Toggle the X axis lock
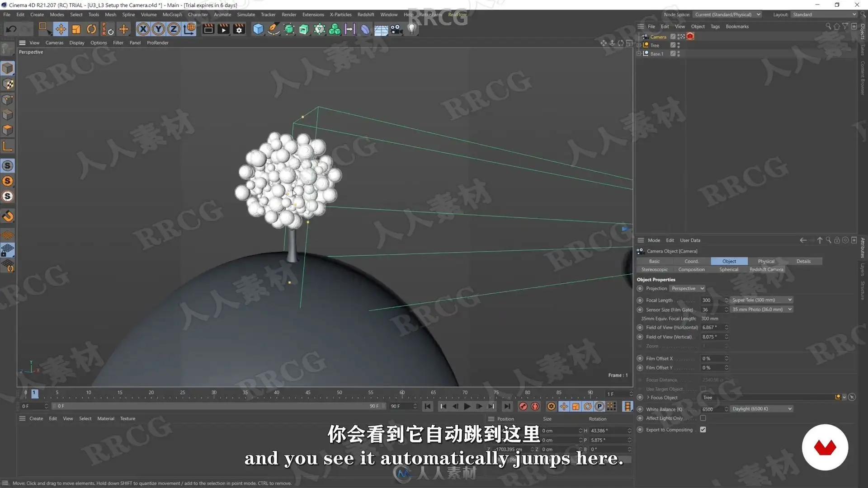 click(x=143, y=29)
